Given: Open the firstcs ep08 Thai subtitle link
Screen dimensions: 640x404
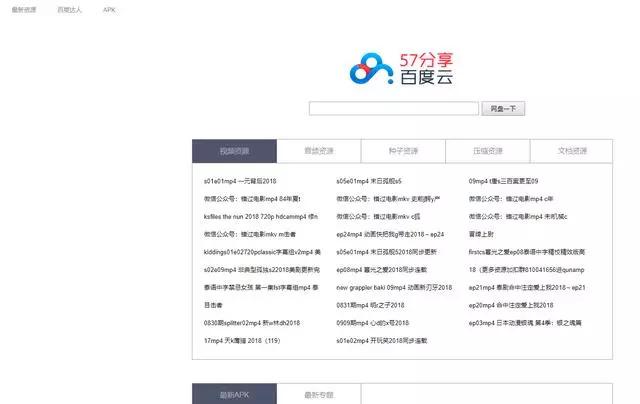Looking at the screenshot, I should coord(527,252).
